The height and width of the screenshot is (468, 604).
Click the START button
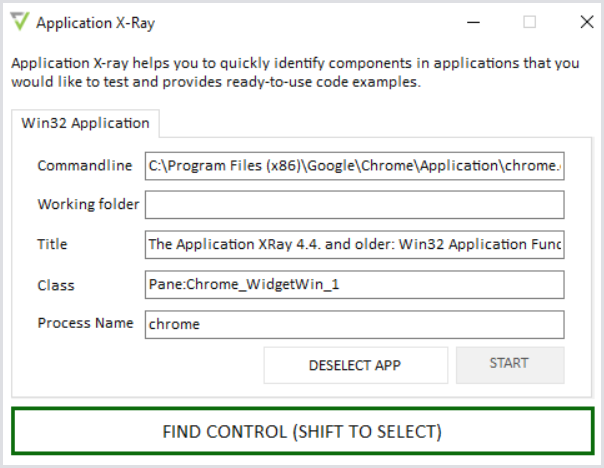[509, 364]
